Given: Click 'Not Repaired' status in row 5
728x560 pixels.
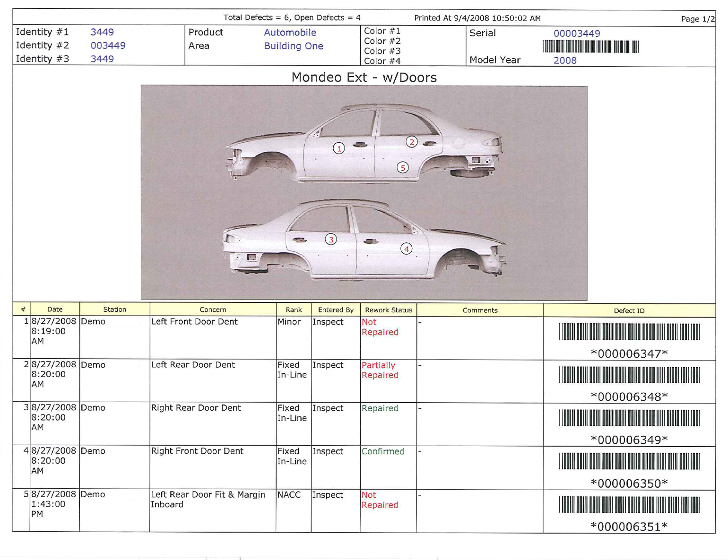Looking at the screenshot, I should click(x=380, y=500).
